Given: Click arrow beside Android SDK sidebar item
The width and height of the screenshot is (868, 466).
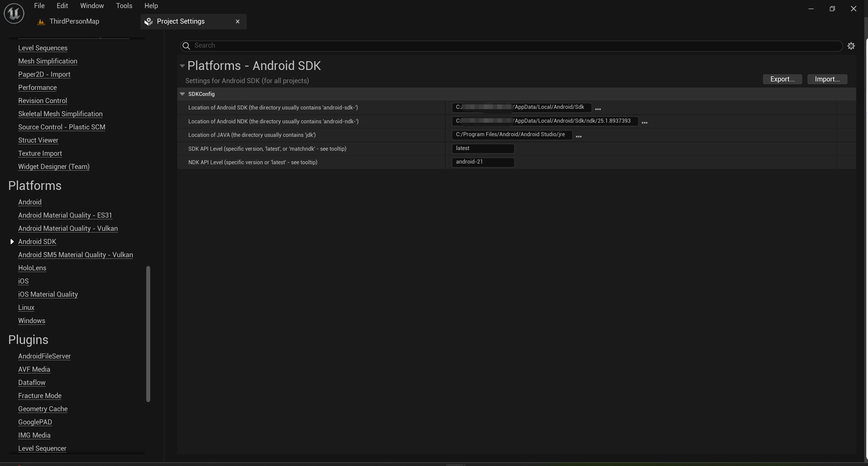Looking at the screenshot, I should tap(12, 242).
